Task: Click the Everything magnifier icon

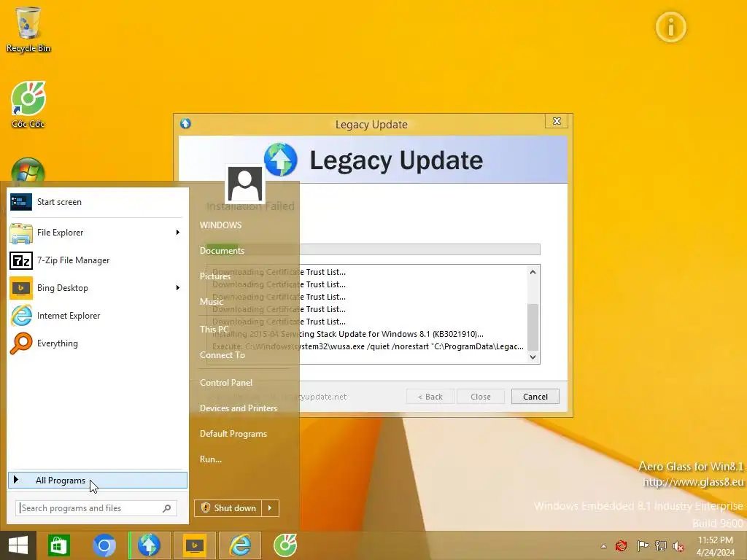Action: (x=21, y=343)
